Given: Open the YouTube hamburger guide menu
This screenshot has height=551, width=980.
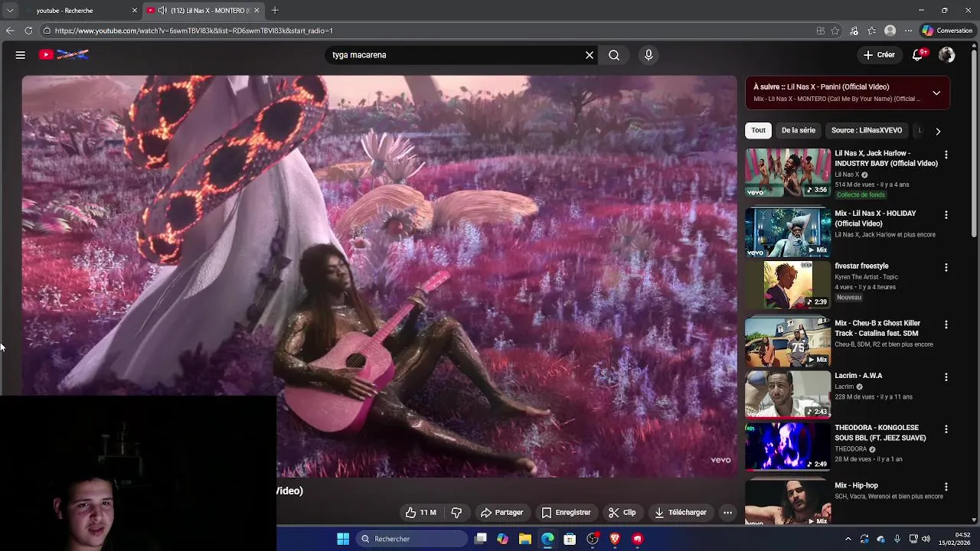Looking at the screenshot, I should [x=21, y=55].
